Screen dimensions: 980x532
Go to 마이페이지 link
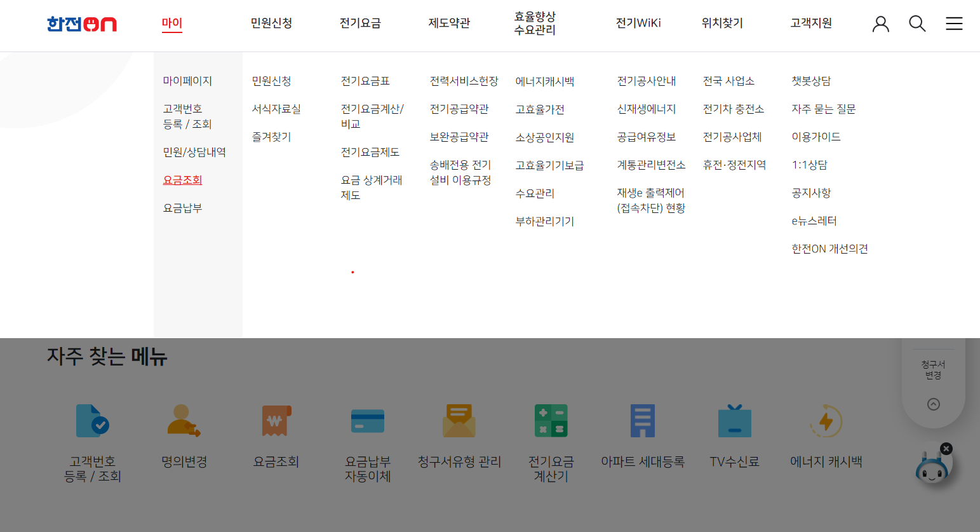click(187, 81)
